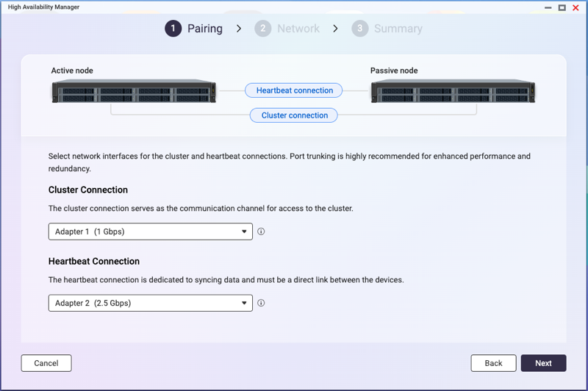The width and height of the screenshot is (588, 391).
Task: Switch to the Network step label
Action: [x=298, y=29]
